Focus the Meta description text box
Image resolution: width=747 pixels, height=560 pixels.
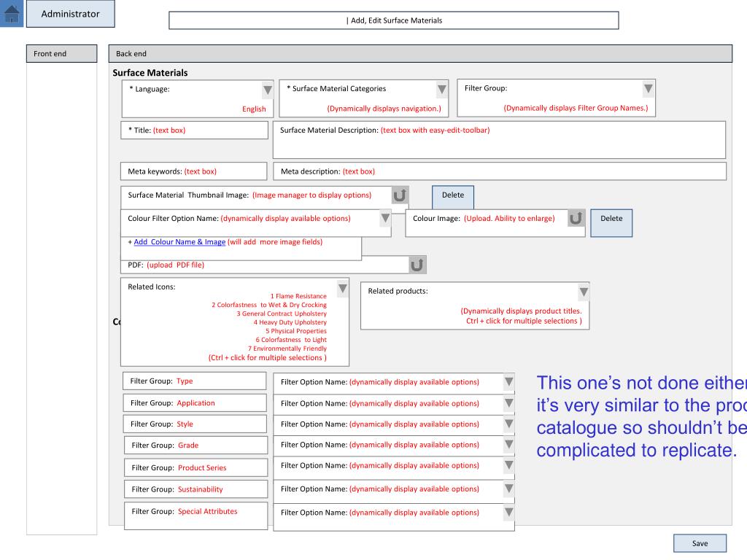[x=500, y=171]
